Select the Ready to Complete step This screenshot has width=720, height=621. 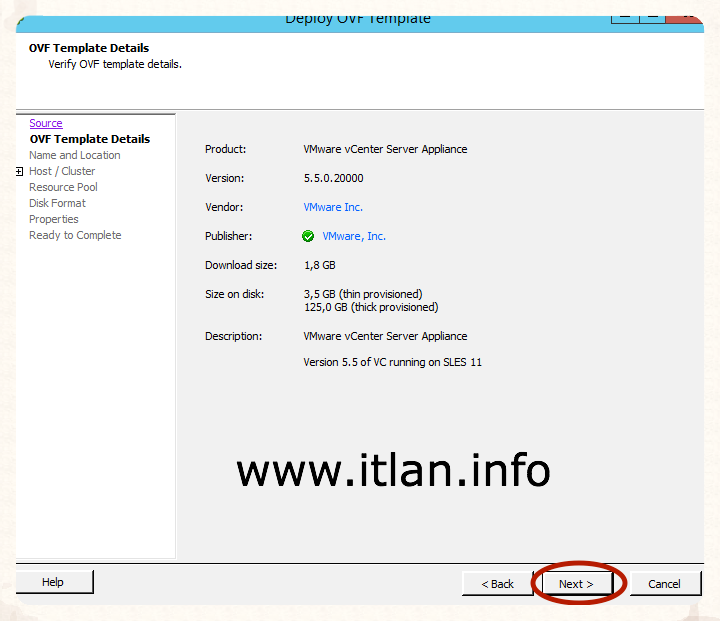75,235
